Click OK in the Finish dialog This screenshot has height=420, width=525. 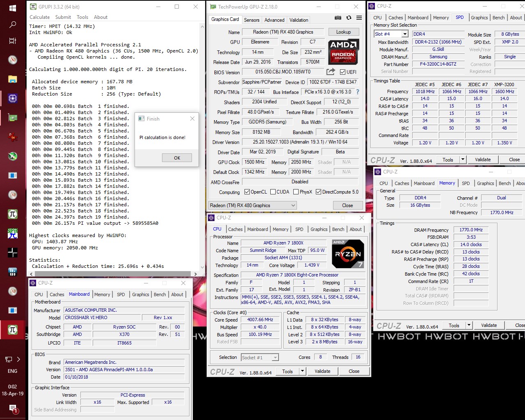177,158
